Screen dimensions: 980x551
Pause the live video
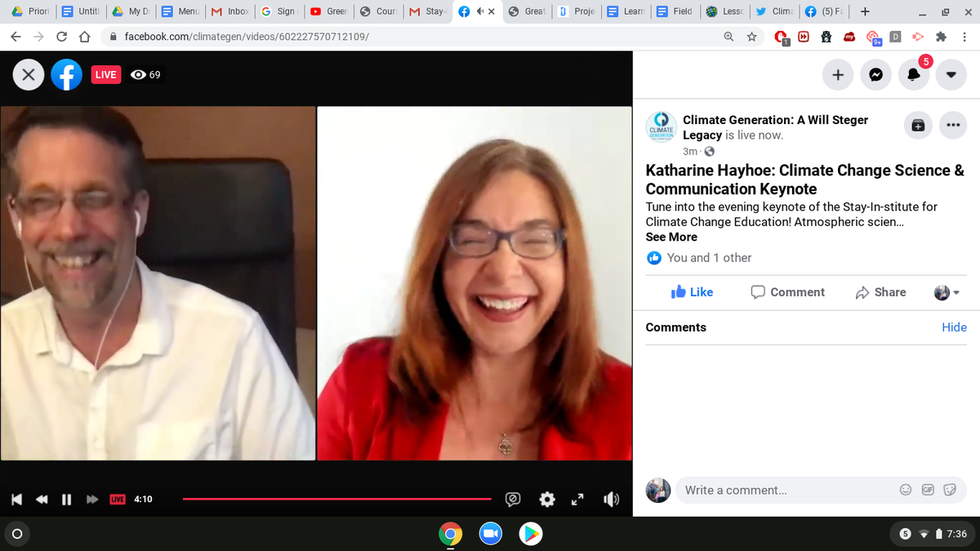point(68,499)
